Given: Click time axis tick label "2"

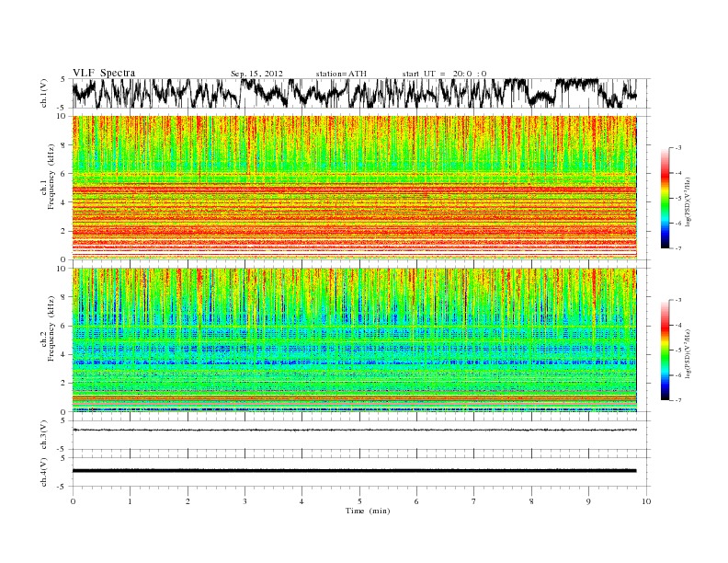Looking at the screenshot, I should click(188, 501).
